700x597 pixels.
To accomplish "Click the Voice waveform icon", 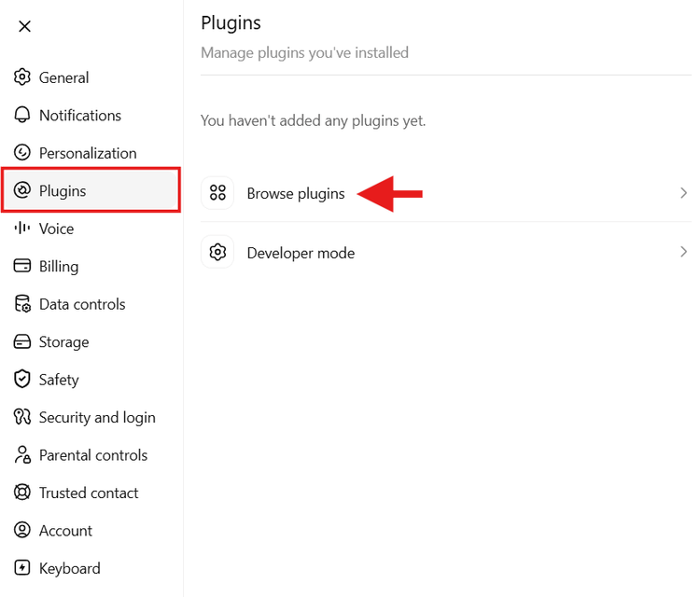I will pyautogui.click(x=21, y=229).
